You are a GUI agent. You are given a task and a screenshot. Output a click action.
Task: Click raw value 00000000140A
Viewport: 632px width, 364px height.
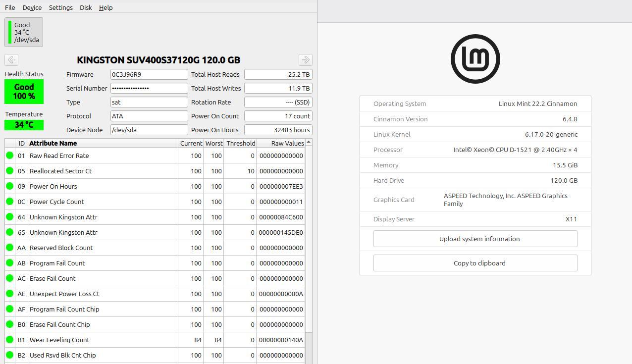(281, 340)
